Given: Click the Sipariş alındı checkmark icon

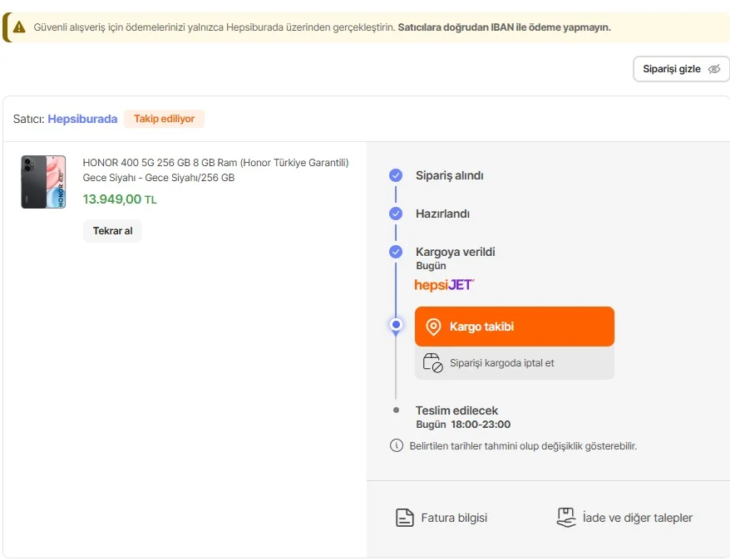Looking at the screenshot, I should tap(396, 175).
